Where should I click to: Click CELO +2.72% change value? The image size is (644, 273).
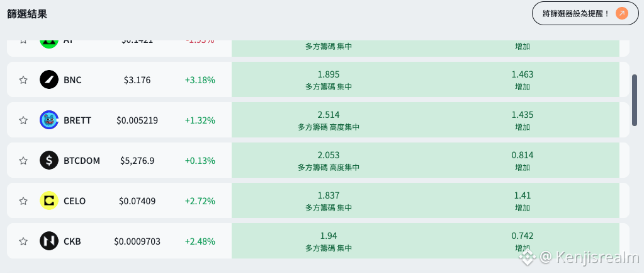coord(200,201)
